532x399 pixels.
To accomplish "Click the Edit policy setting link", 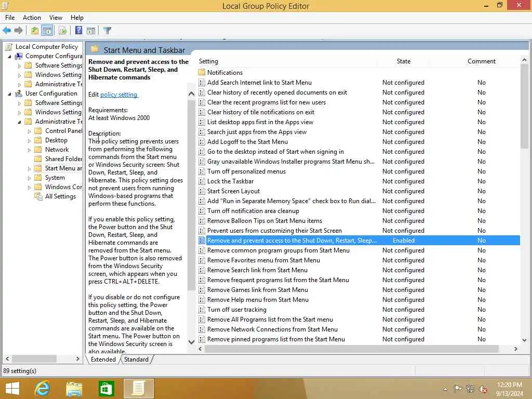I will (119, 95).
